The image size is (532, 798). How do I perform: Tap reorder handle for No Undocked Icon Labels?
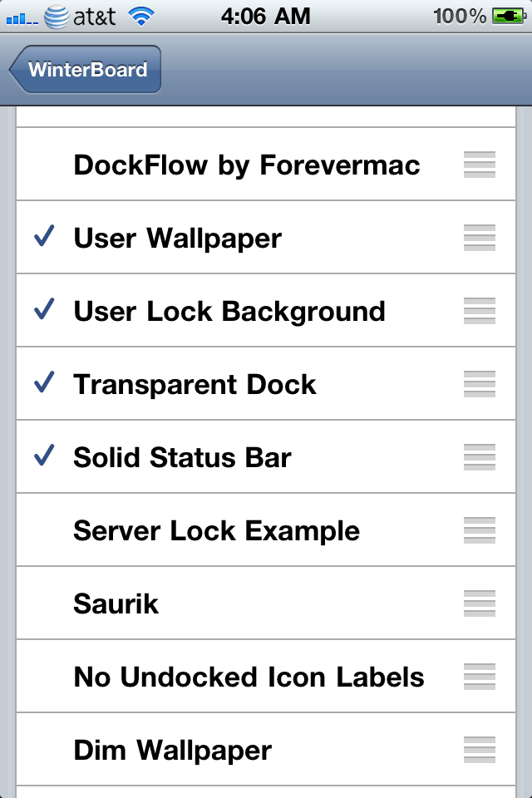[x=479, y=677]
